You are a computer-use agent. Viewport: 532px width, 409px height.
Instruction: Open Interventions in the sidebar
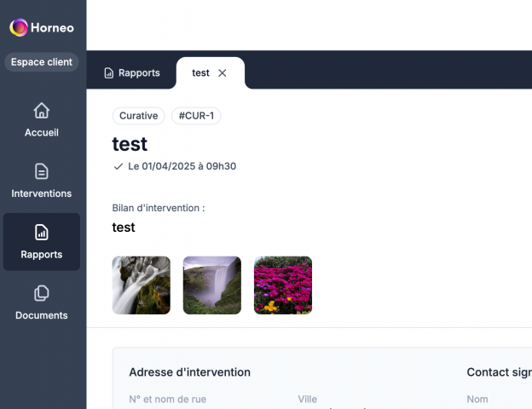[x=42, y=181]
